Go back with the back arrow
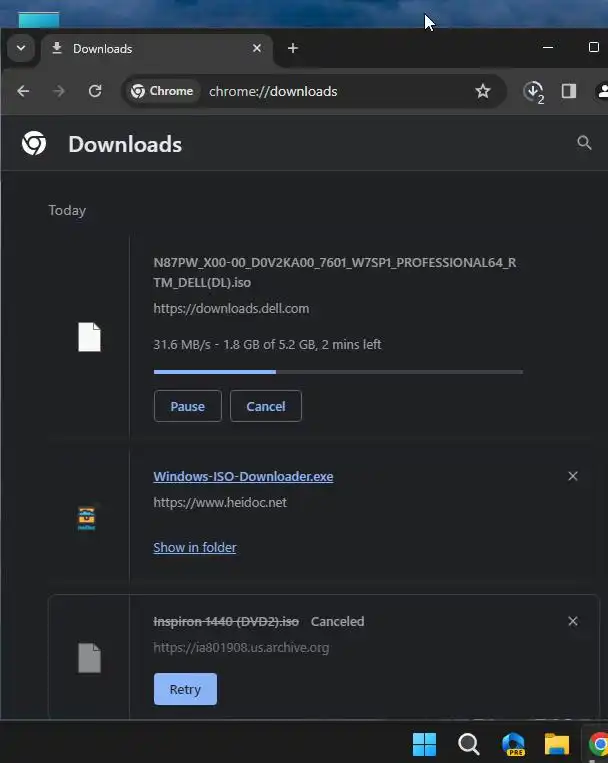608x763 pixels. [x=23, y=91]
